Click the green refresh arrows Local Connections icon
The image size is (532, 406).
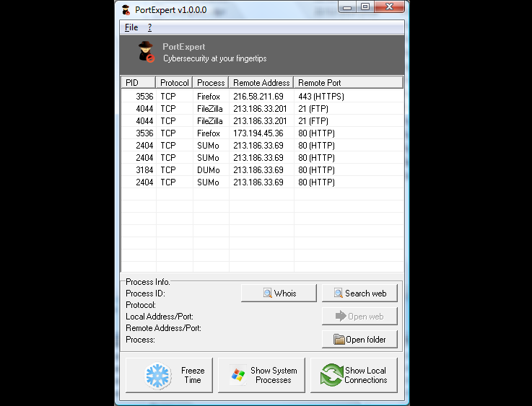pos(331,375)
